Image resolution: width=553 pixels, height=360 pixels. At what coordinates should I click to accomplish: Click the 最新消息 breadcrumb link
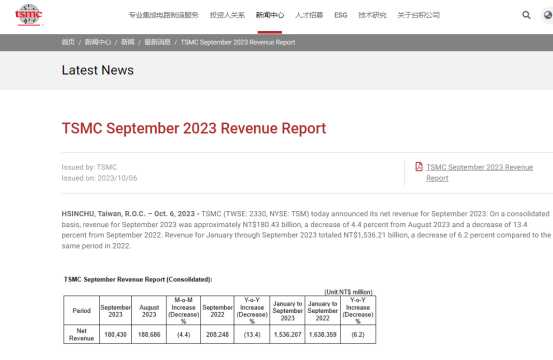[157, 42]
